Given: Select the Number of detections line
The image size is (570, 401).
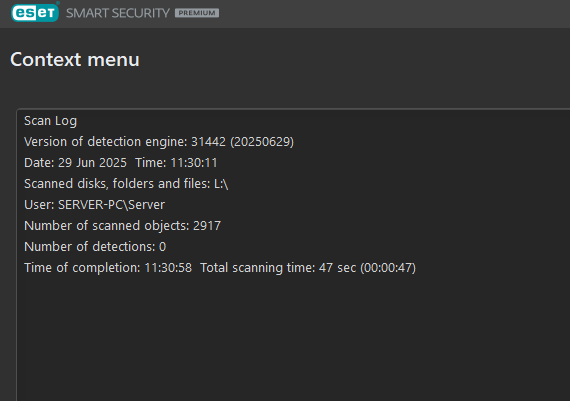Looking at the screenshot, I should click(x=95, y=247).
